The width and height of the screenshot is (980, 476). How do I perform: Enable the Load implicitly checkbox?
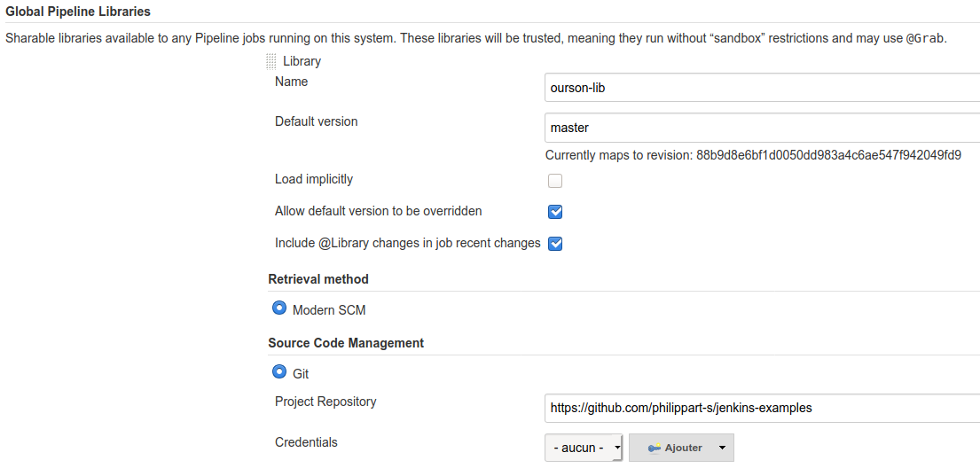click(x=555, y=181)
